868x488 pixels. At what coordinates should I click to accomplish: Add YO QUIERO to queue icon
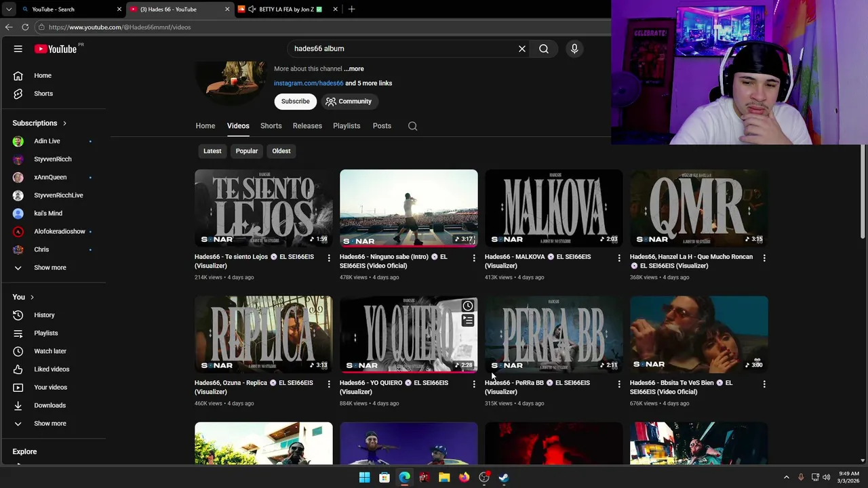468,321
